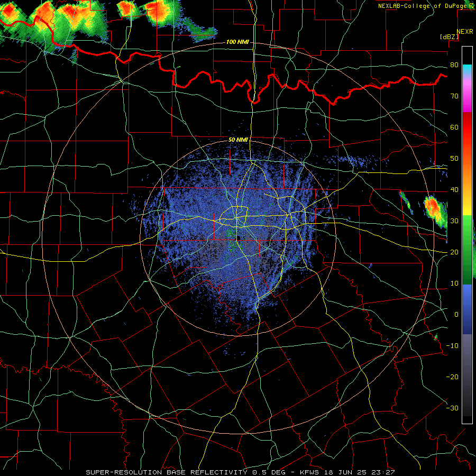Click the 100 NMI range ring label

[x=237, y=42]
